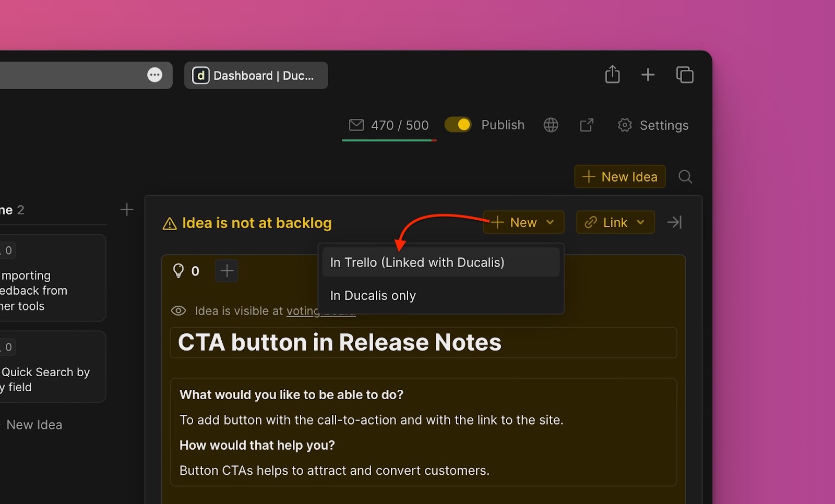Choose In Ducalis only from the menu
Image resolution: width=835 pixels, height=504 pixels.
pos(372,295)
